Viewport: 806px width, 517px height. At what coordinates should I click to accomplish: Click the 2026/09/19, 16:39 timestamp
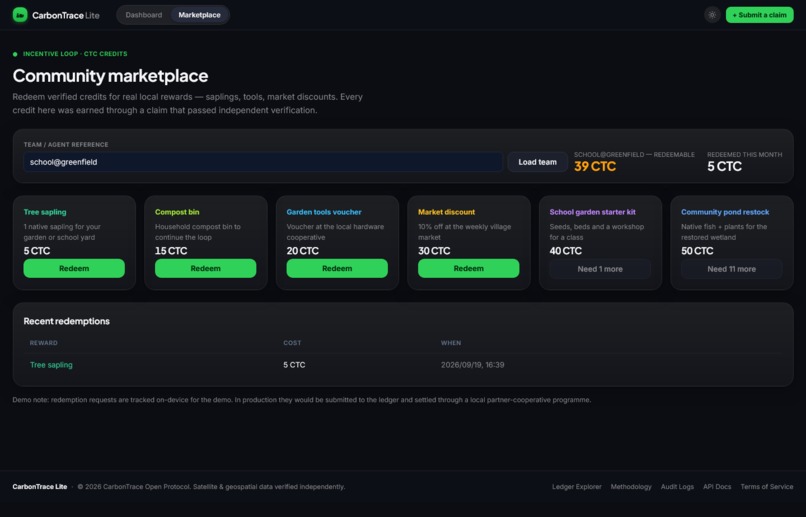click(x=472, y=365)
